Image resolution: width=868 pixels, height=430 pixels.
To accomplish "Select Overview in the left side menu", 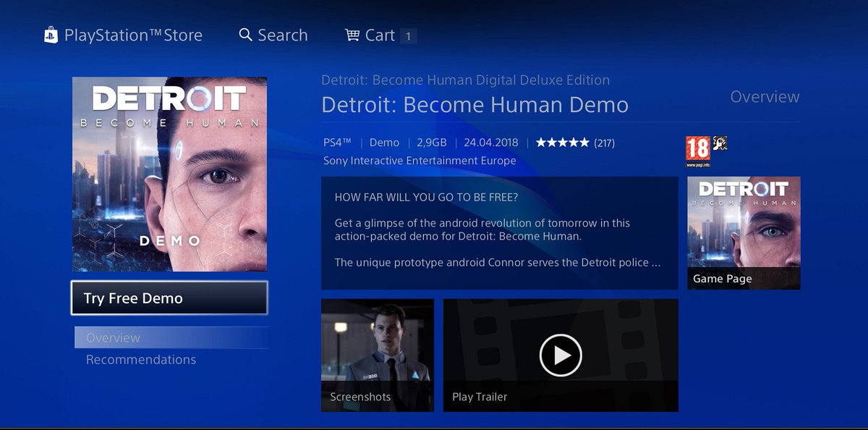I will click(x=171, y=337).
